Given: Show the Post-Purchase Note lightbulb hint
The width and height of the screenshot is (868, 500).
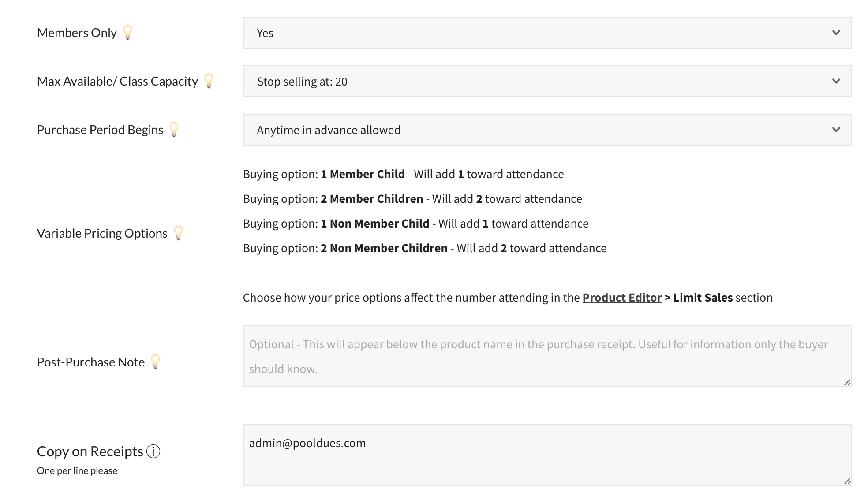Looking at the screenshot, I should 156,362.
